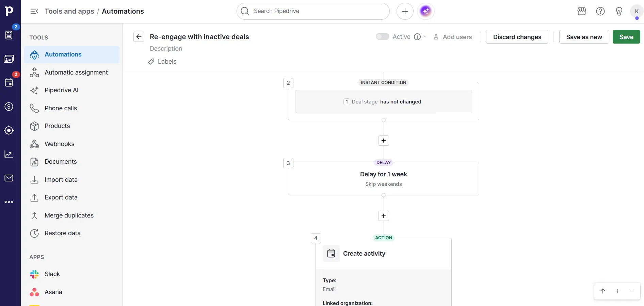Go back with the arrow next to title
The height and width of the screenshot is (306, 644).
(139, 37)
